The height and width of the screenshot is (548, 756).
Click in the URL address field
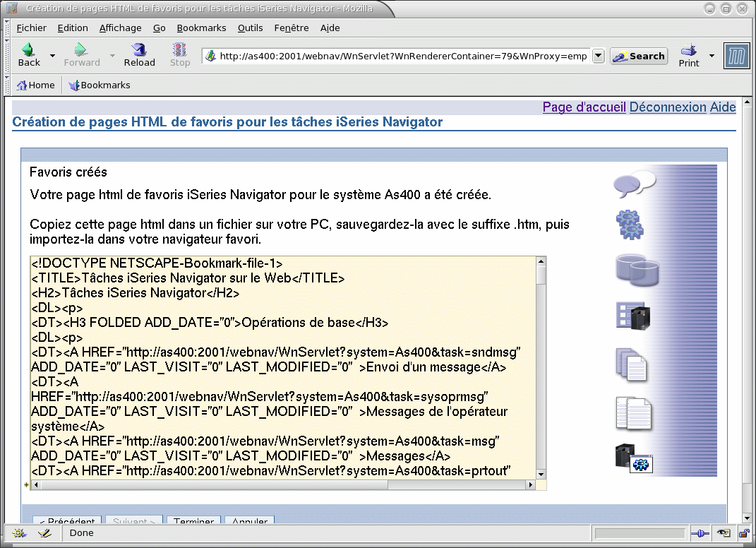coord(403,56)
